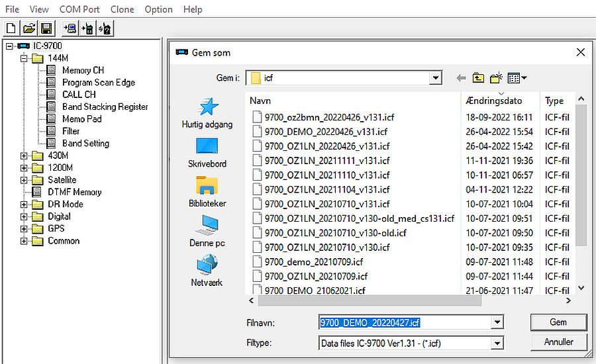Click the Annuller cancel button
This screenshot has height=364, width=596.
[558, 342]
